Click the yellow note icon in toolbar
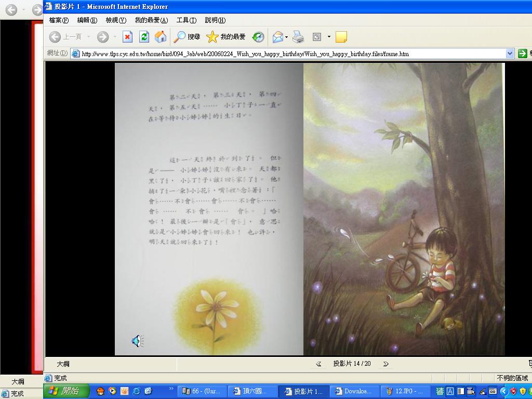The height and width of the screenshot is (399, 532). tap(341, 37)
